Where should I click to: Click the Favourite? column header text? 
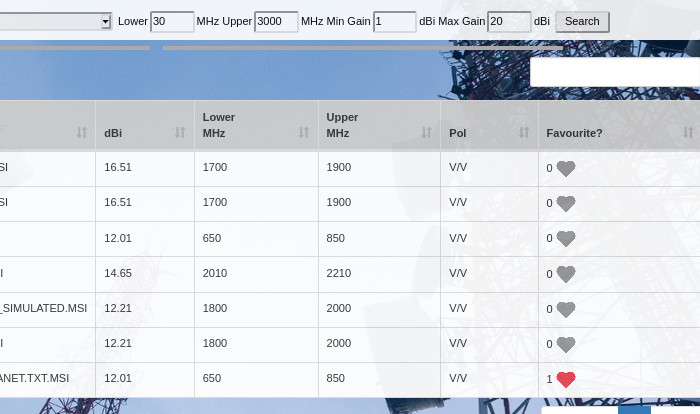574,133
